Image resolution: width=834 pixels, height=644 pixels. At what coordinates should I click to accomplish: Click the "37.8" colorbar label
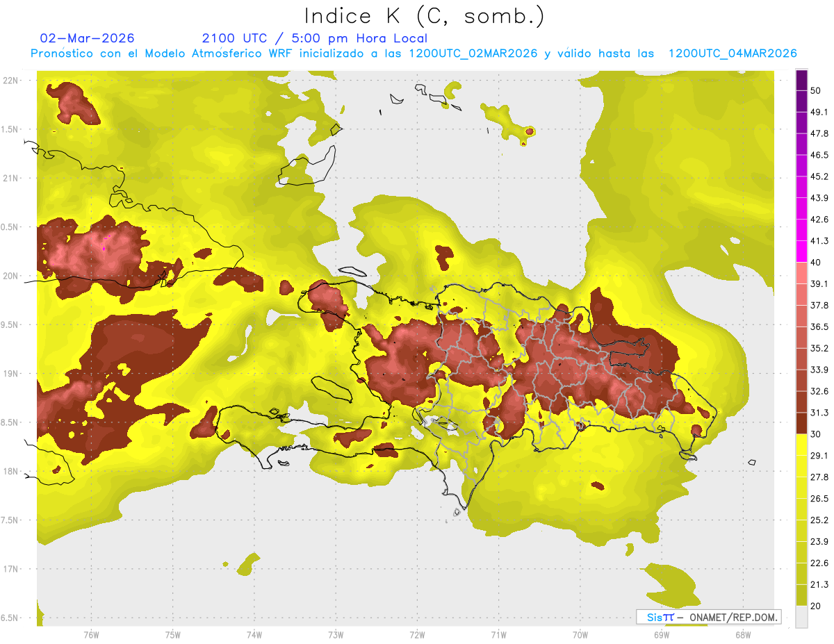[819, 305]
